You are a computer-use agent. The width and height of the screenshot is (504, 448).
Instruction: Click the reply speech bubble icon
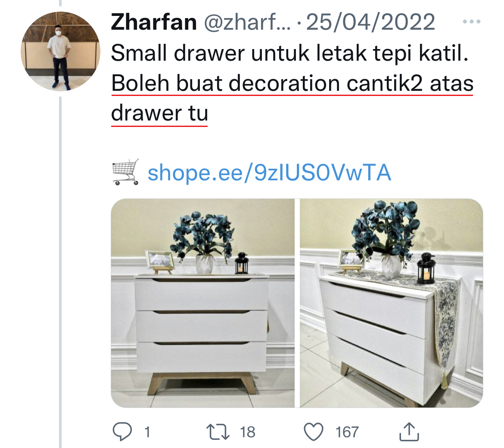pyautogui.click(x=122, y=432)
